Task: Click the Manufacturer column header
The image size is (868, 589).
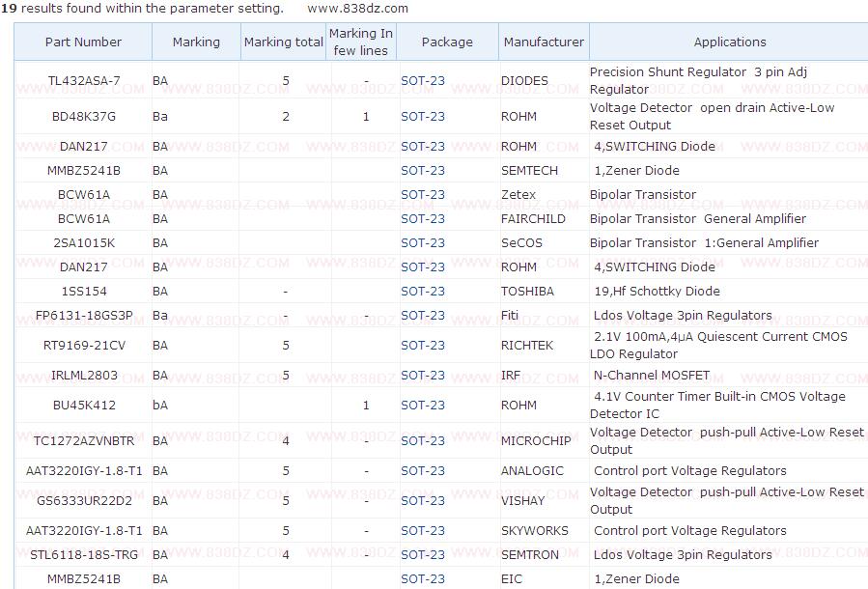Action: (544, 42)
